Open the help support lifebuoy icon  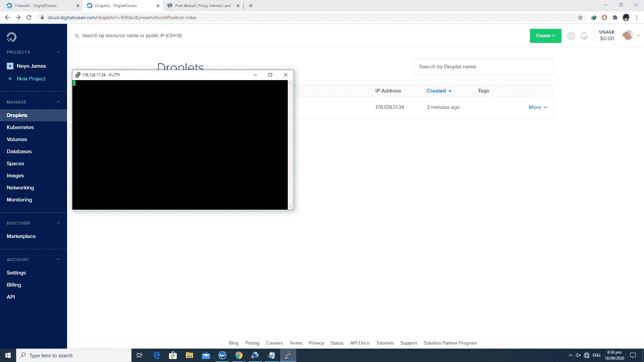coord(571,36)
